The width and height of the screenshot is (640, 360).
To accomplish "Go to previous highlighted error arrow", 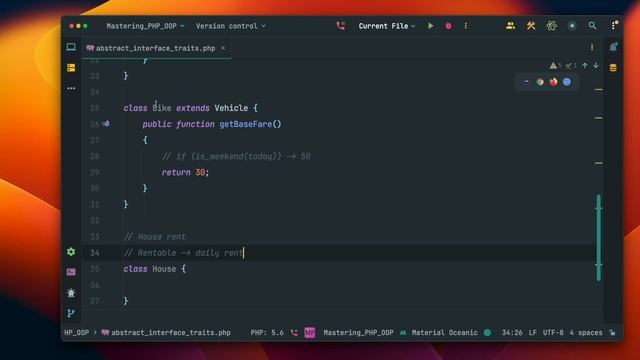I will [x=585, y=65].
